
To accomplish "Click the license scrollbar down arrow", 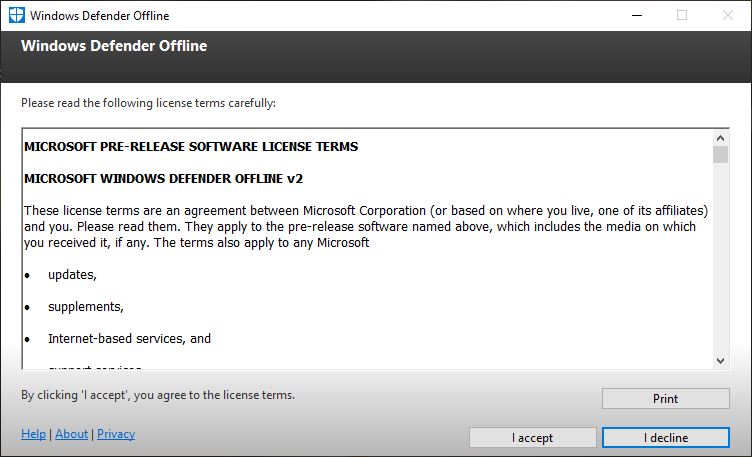I will (720, 361).
